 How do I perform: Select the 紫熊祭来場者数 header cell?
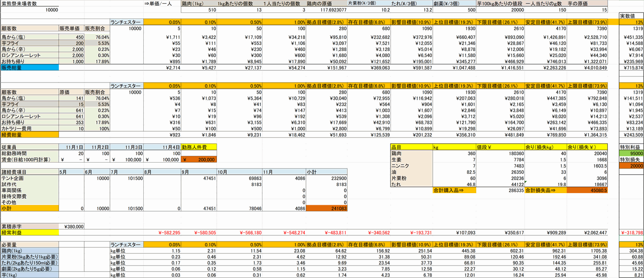pos(30,4)
